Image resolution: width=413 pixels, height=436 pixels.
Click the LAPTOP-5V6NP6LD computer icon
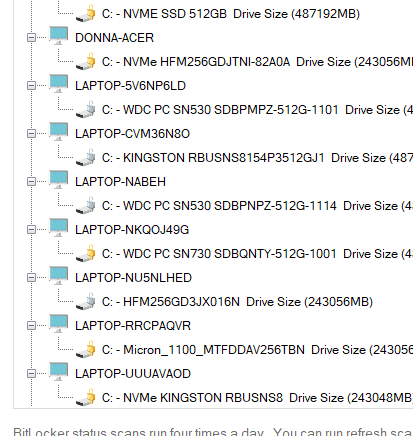[58, 84]
